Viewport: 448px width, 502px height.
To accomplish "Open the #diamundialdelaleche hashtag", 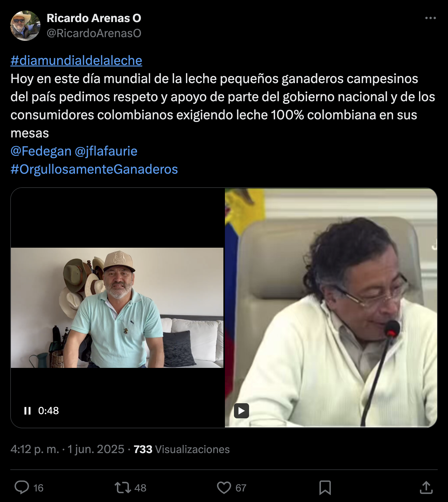I will tap(76, 60).
